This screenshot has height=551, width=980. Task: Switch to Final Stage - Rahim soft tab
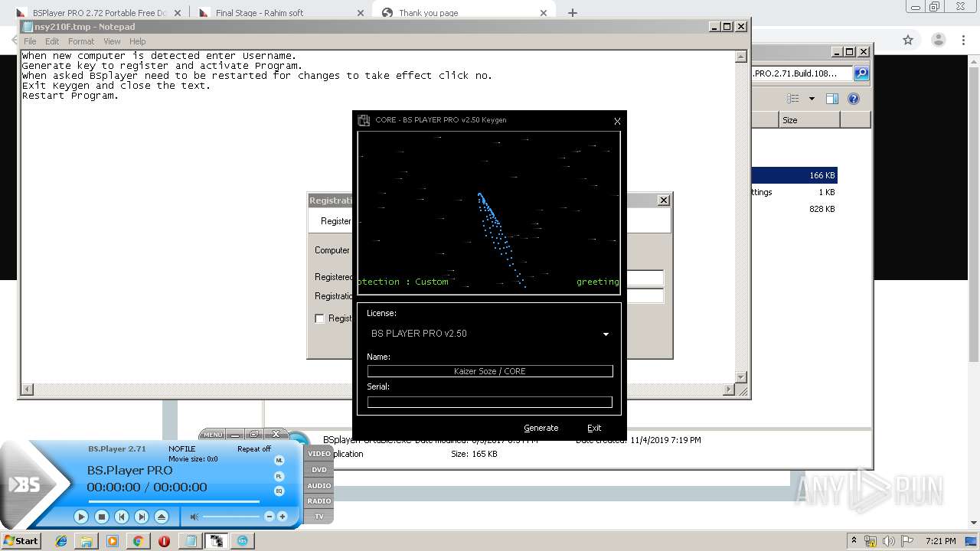[279, 12]
